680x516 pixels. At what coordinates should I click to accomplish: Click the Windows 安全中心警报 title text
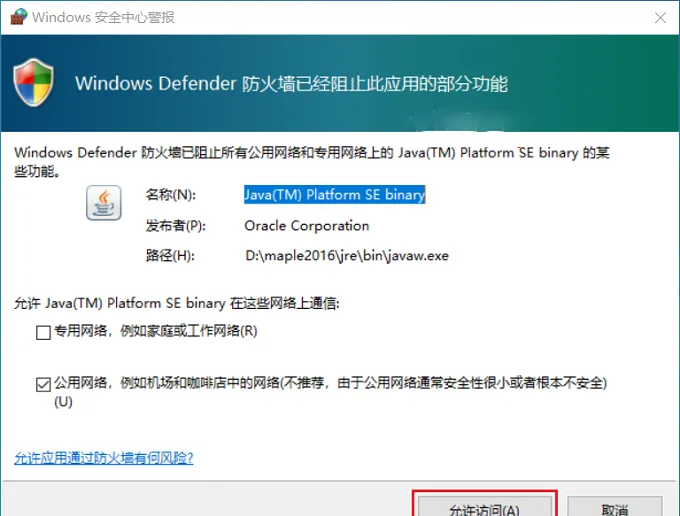click(x=104, y=17)
